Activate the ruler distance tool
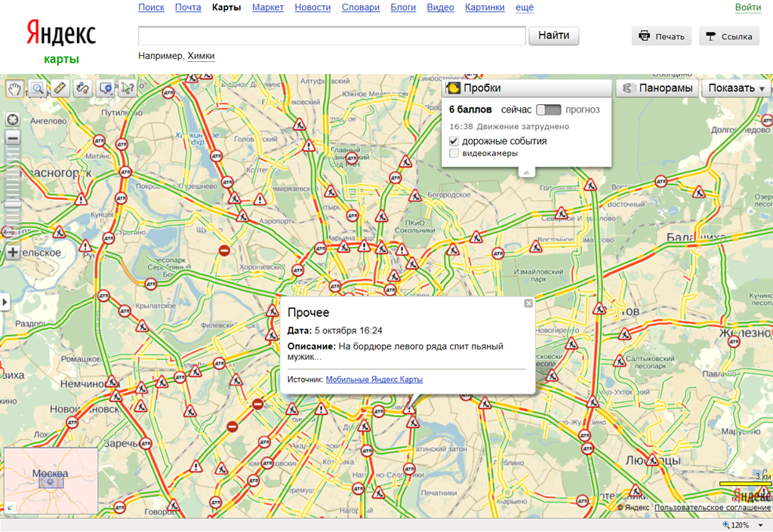 60,89
